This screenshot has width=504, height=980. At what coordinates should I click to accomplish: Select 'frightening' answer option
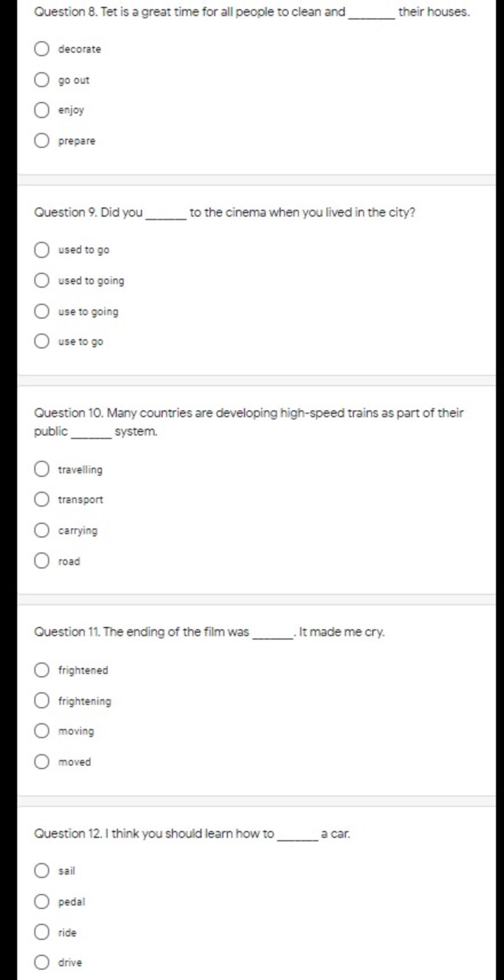tap(42, 701)
